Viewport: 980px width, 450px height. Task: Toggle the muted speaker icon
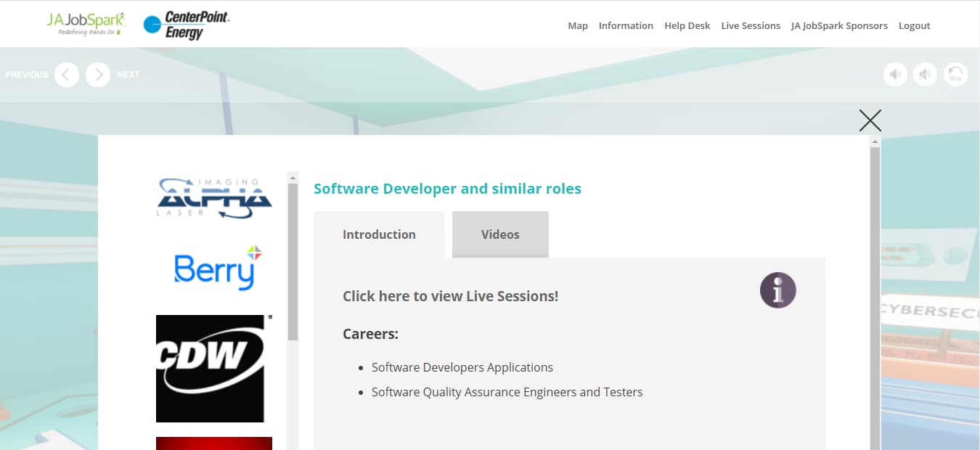tap(925, 75)
